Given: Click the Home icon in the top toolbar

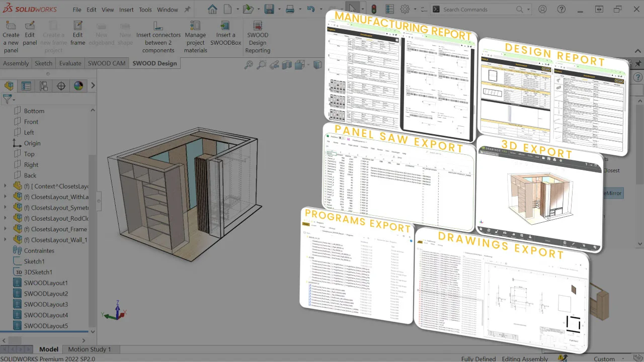Looking at the screenshot, I should point(213,9).
